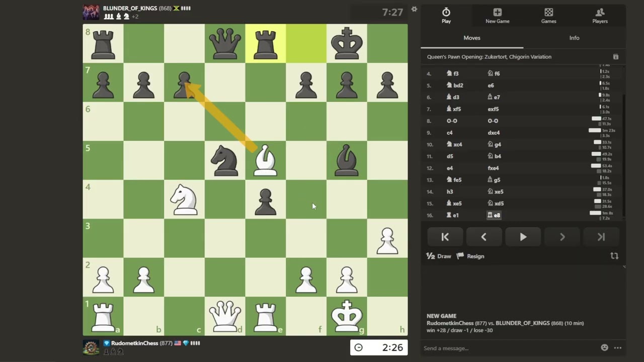Go to move 9 black dxc4

(494, 133)
